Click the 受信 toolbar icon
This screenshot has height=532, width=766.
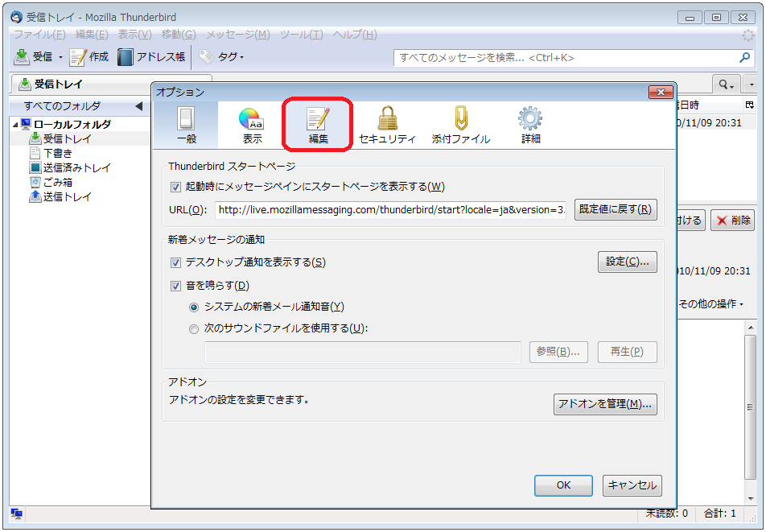[22, 57]
